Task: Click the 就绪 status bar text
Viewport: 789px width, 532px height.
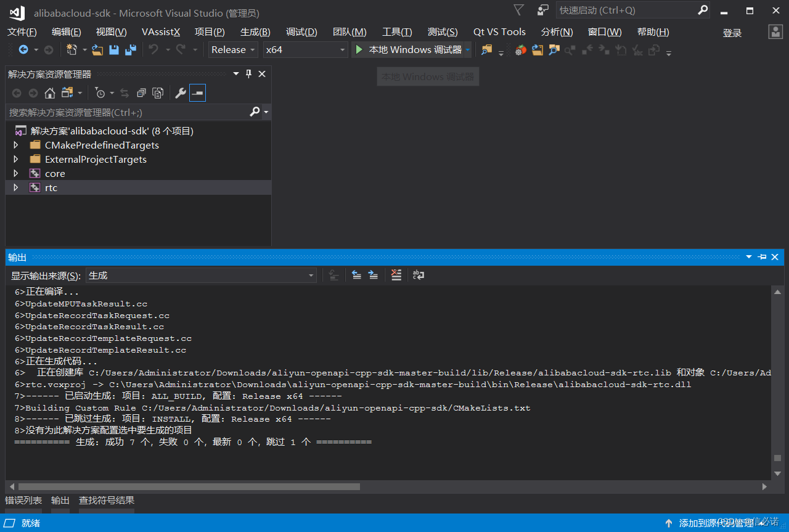Action: pyautogui.click(x=31, y=523)
